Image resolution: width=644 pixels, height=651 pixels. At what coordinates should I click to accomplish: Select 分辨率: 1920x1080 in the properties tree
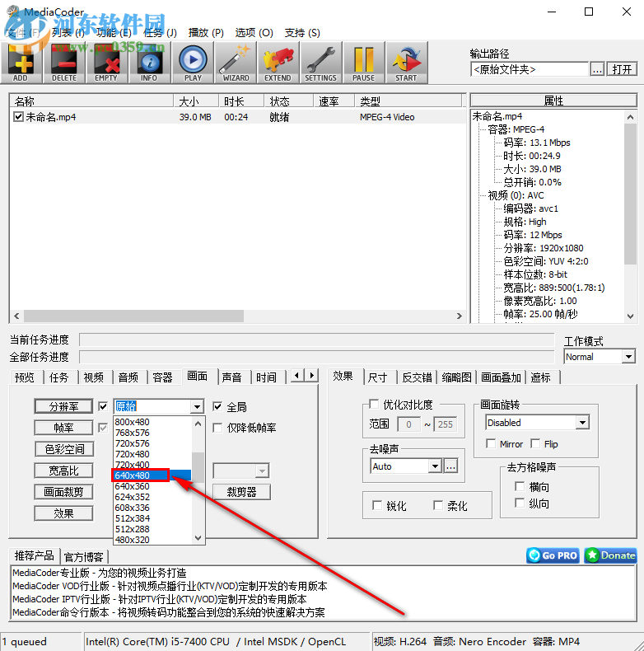pyautogui.click(x=544, y=248)
